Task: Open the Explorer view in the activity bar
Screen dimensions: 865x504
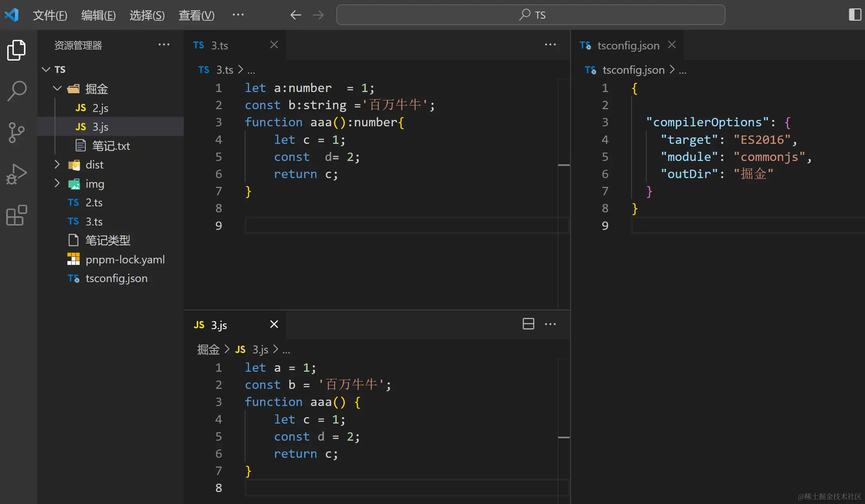Action: [x=16, y=50]
